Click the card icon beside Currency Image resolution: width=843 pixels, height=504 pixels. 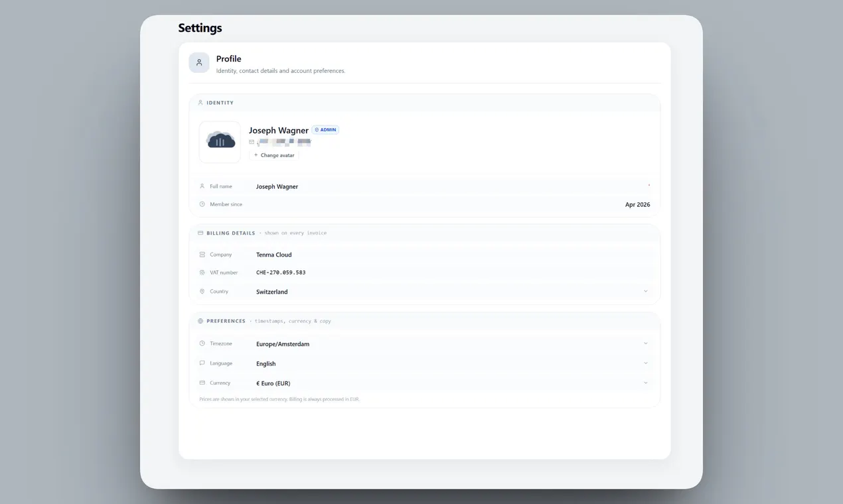tap(202, 383)
